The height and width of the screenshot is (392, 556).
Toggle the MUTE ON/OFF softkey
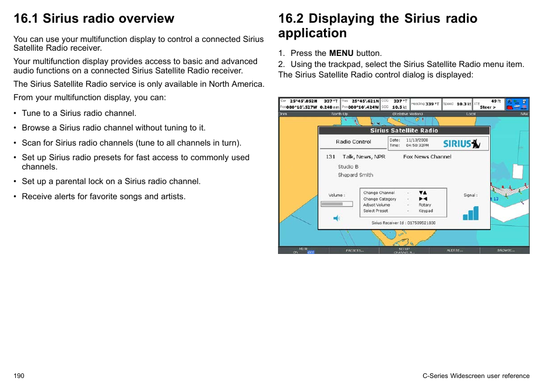pyautogui.click(x=304, y=250)
